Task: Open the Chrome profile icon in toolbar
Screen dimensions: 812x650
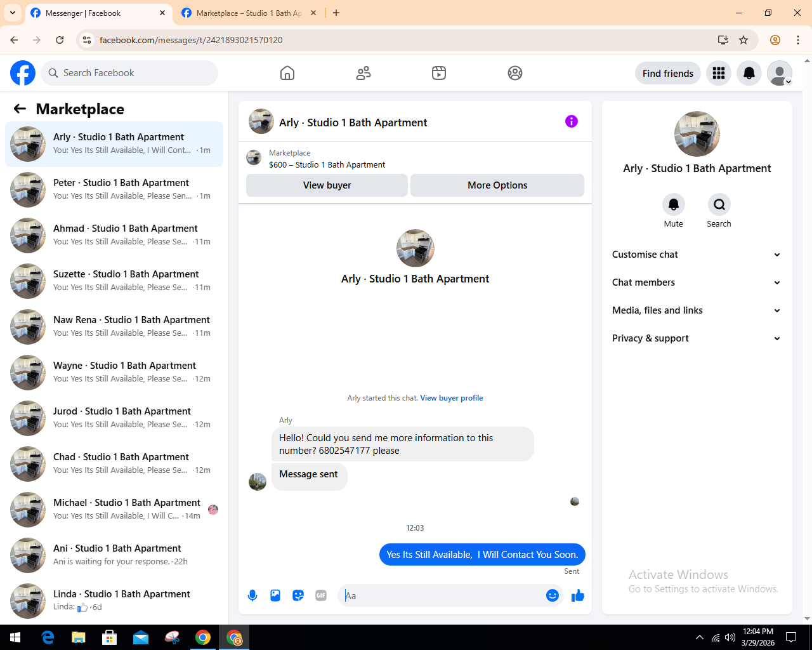Action: pos(775,40)
